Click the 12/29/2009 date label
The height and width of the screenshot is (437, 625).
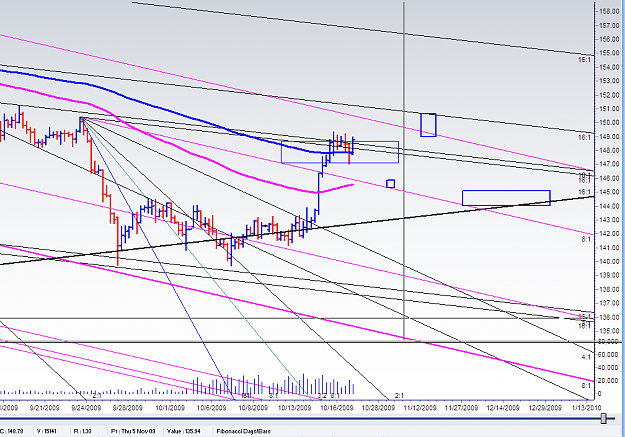[545, 408]
